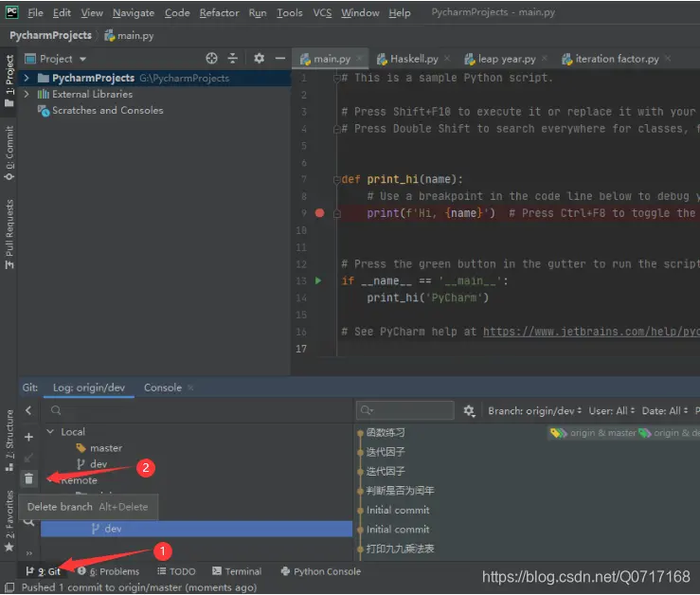Select the 判断是否为闰年 commit
Image resolution: width=700 pixels, height=595 pixels.
tap(400, 491)
